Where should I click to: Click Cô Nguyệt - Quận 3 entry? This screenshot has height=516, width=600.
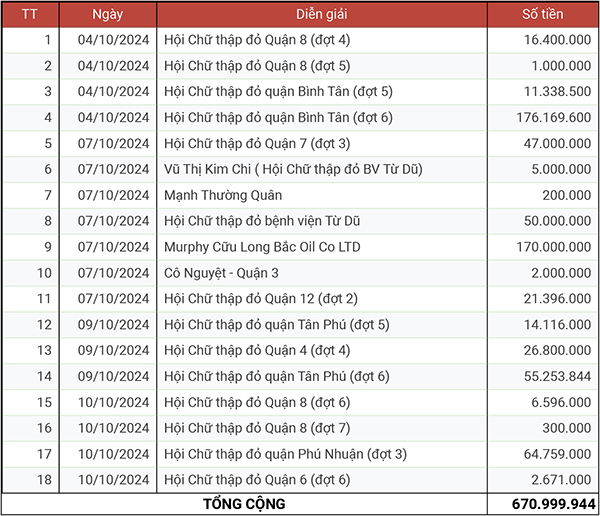221,273
